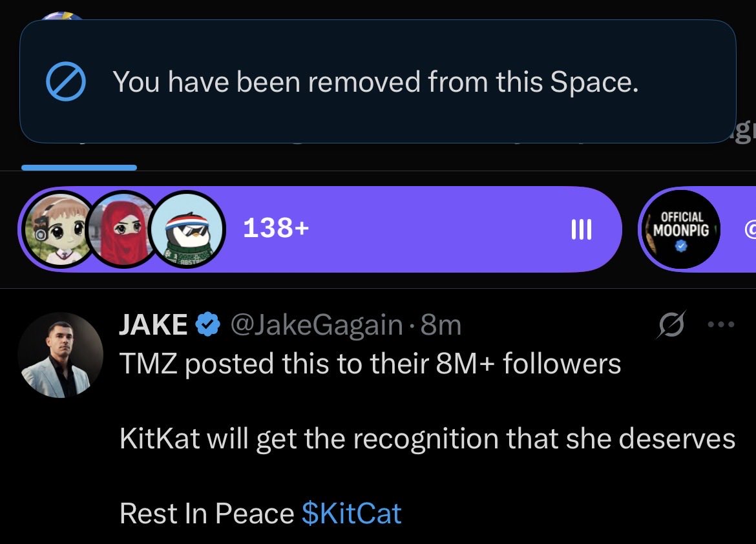The height and width of the screenshot is (544, 756).
Task: Click the @JakeGagain handle
Action: (x=317, y=325)
